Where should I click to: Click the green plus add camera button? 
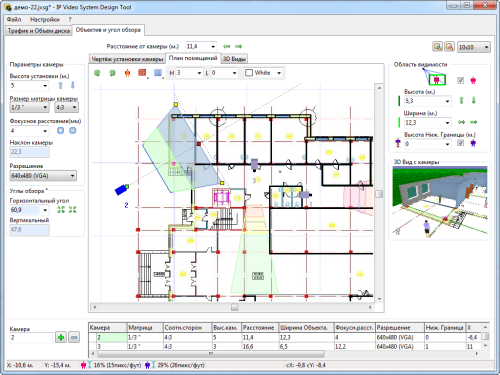click(61, 337)
